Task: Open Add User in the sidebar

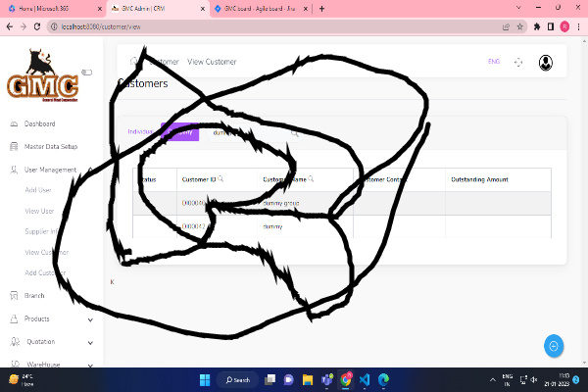Action: pos(38,190)
